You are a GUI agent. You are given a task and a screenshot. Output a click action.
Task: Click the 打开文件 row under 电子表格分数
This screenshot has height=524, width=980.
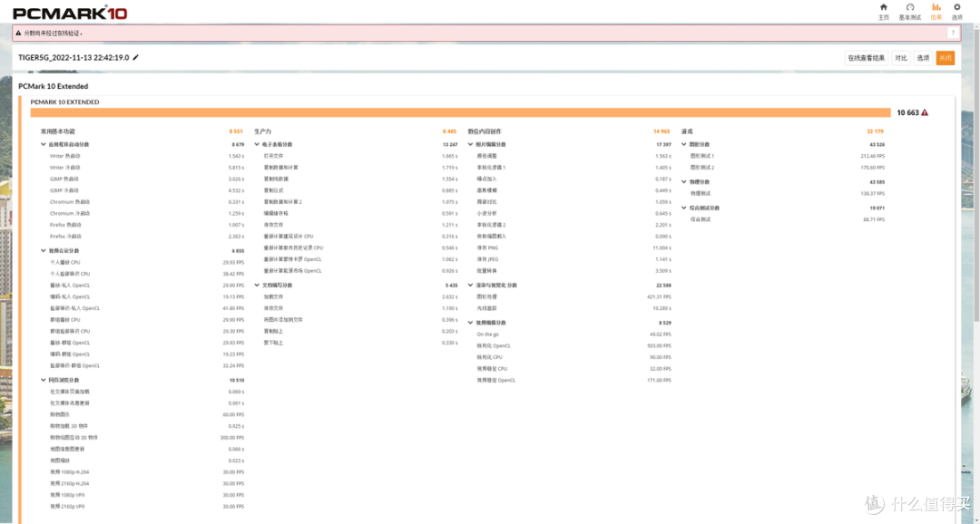[360, 156]
